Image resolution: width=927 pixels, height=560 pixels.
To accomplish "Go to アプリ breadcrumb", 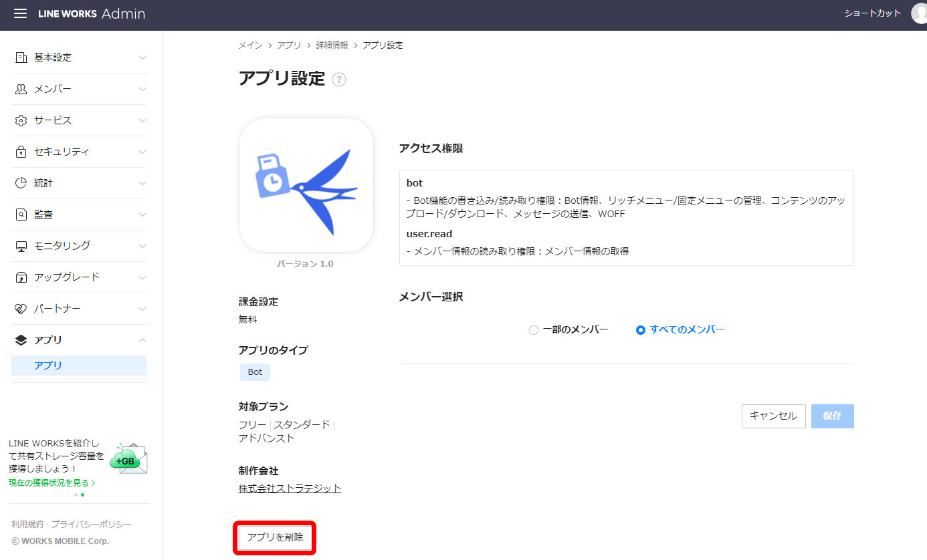I will click(x=289, y=45).
